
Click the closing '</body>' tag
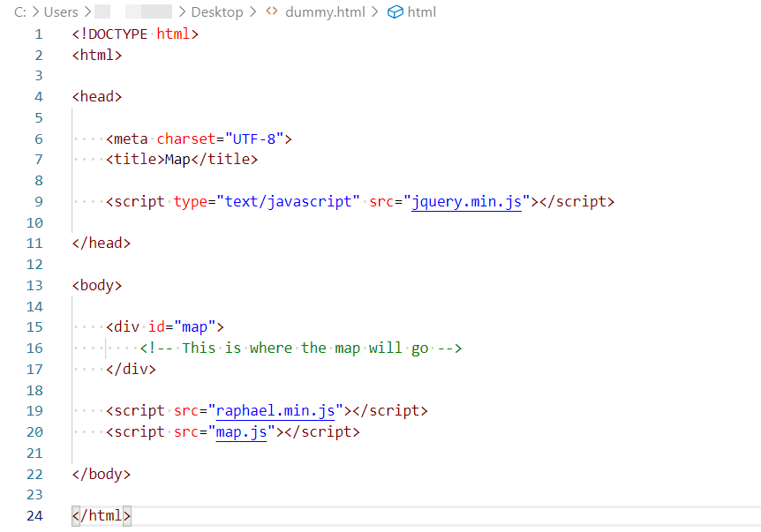point(101,474)
